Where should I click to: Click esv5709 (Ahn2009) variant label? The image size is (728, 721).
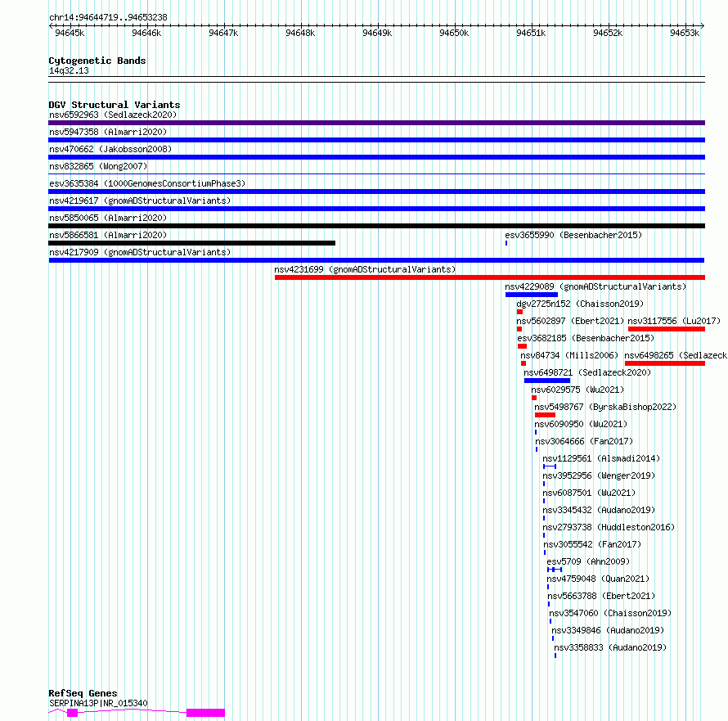588,561
